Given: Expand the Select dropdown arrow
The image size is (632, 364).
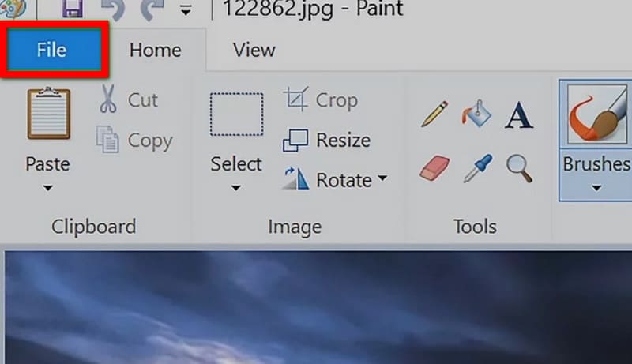Looking at the screenshot, I should 236,188.
